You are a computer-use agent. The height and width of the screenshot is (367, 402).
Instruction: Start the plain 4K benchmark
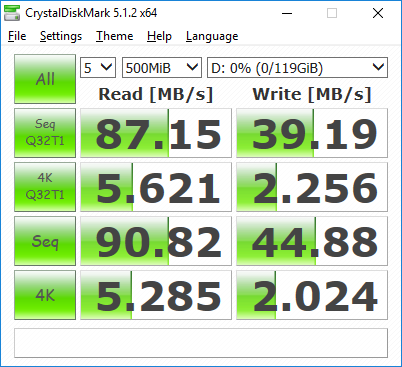coord(45,295)
